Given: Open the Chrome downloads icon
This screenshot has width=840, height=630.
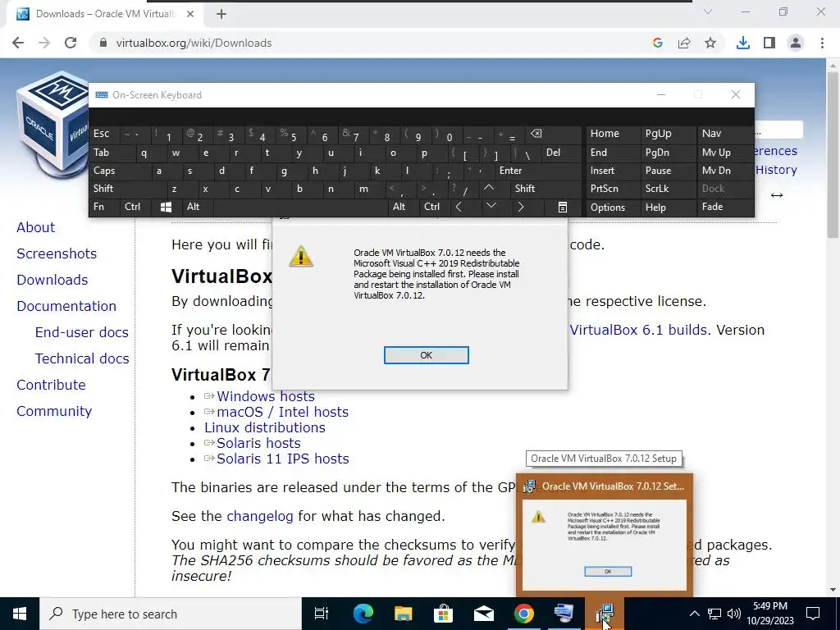Looking at the screenshot, I should pos(742,43).
